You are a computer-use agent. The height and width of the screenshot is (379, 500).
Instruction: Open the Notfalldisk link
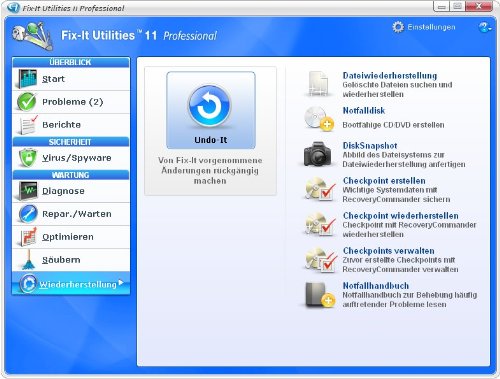point(364,110)
